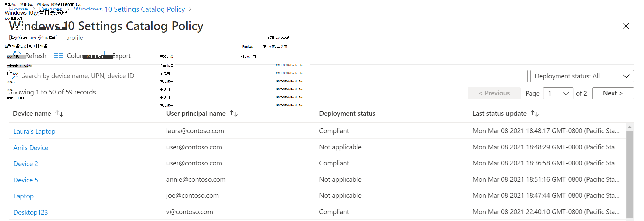This screenshot has height=221, width=644.
Task: Open the ellipsis more options menu
Action: point(220,26)
